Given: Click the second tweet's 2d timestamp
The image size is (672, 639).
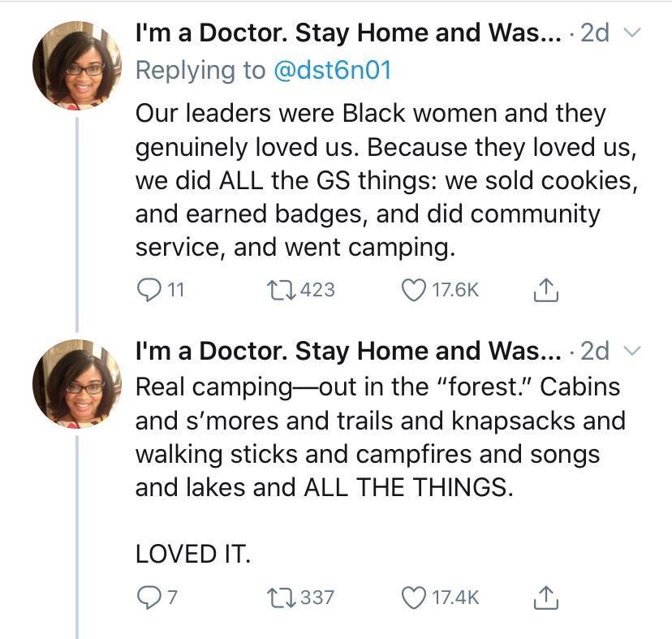Looking at the screenshot, I should tap(595, 351).
